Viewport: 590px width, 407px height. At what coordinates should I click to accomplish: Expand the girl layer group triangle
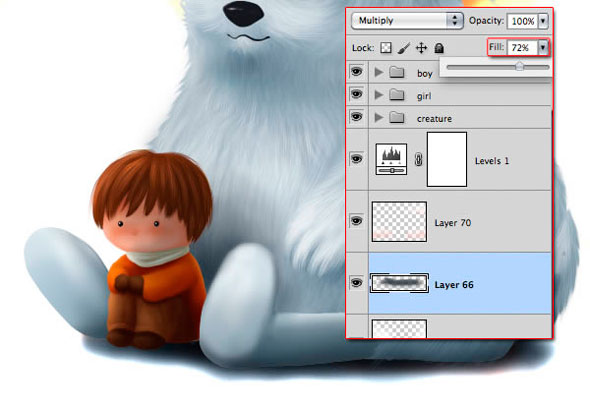pyautogui.click(x=379, y=95)
